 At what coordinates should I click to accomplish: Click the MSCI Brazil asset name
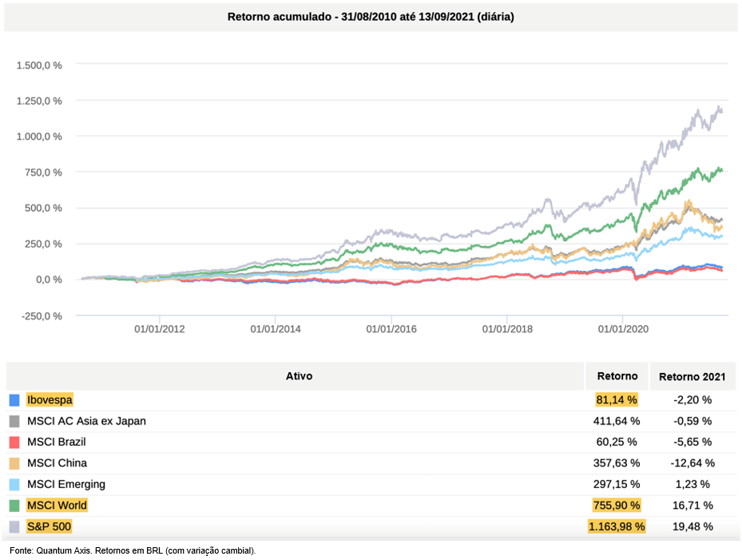click(x=57, y=442)
